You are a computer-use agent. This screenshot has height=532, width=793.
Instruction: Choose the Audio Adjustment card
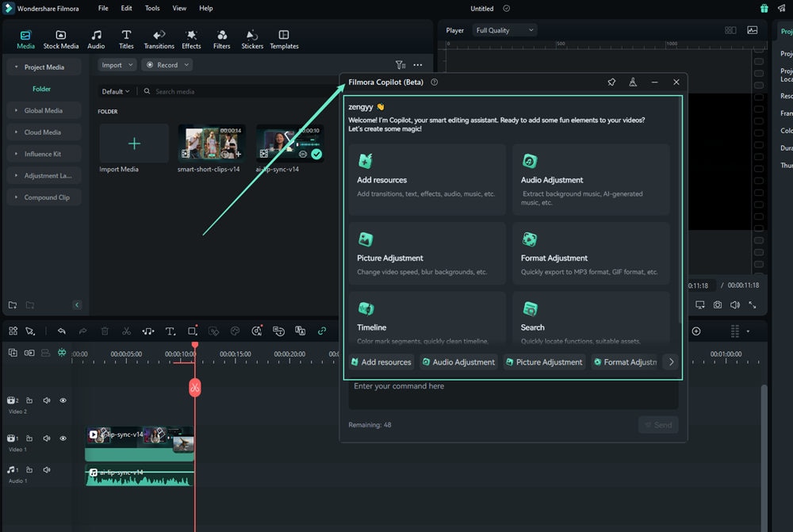coord(591,179)
